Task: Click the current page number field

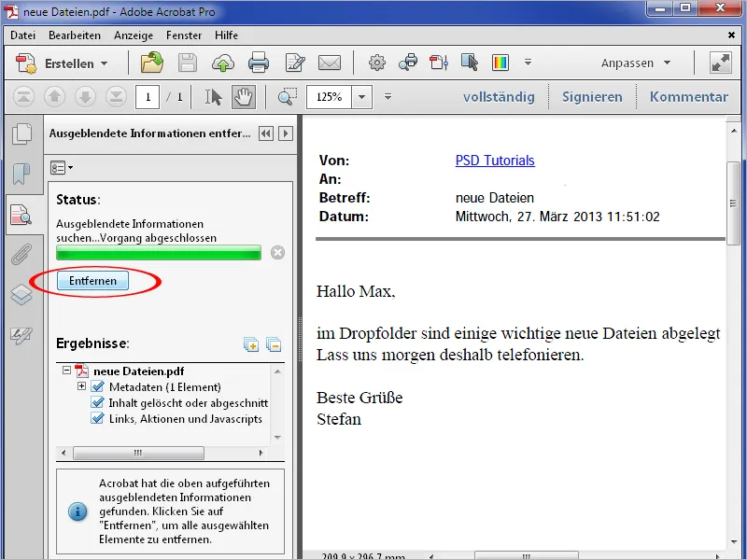Action: coord(148,97)
